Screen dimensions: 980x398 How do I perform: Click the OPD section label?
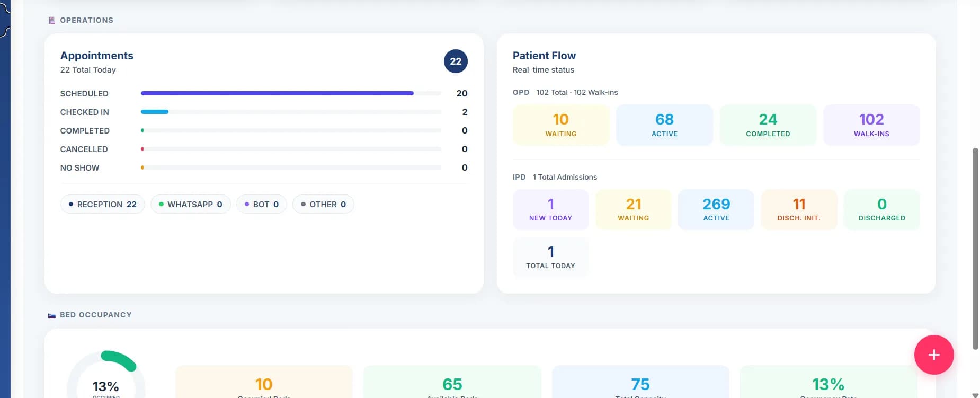click(x=521, y=92)
